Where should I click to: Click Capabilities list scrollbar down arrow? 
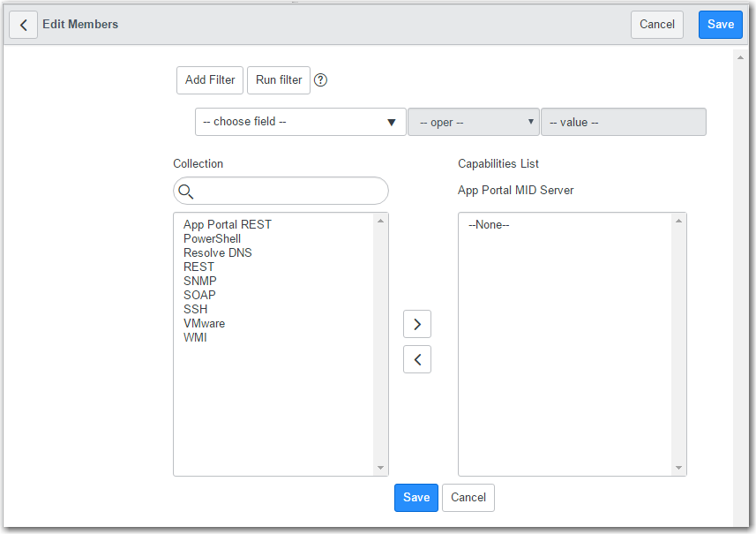[678, 468]
